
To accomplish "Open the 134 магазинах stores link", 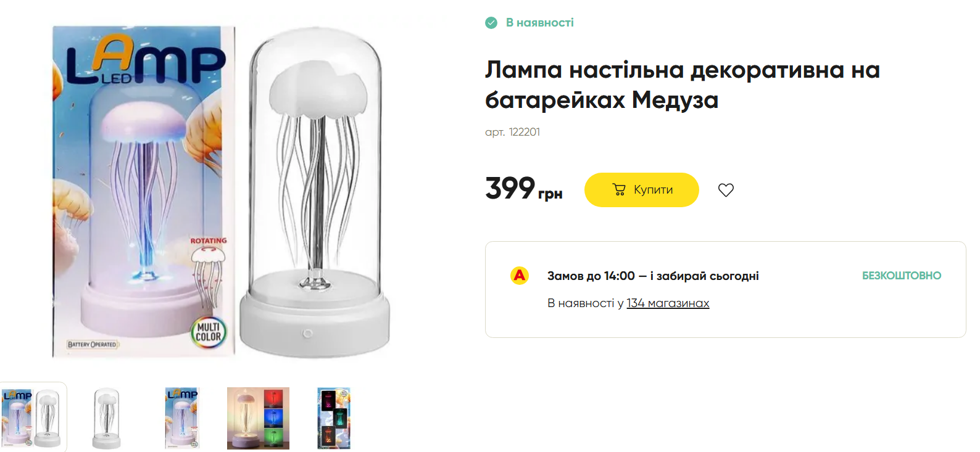I will 668,303.
